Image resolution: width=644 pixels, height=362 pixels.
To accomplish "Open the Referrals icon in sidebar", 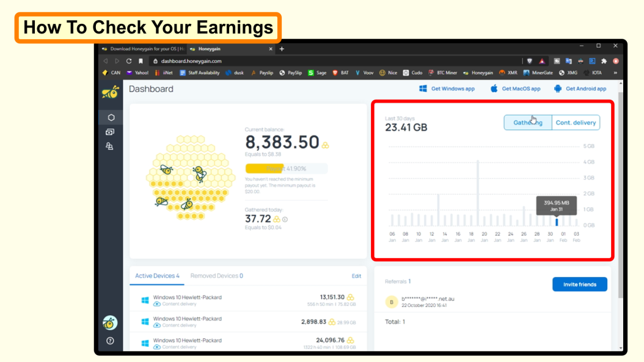I will [x=109, y=146].
